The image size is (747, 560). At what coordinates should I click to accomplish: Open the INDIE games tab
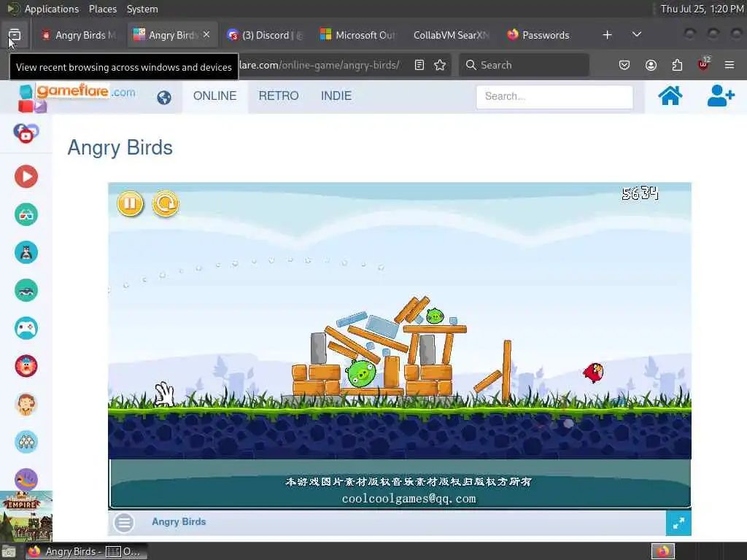tap(336, 96)
